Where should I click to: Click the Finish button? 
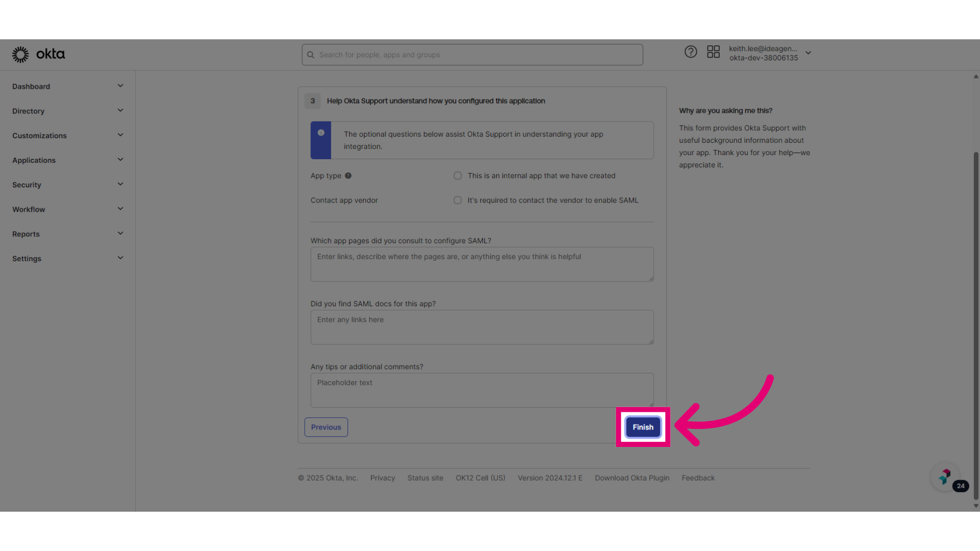coord(643,427)
